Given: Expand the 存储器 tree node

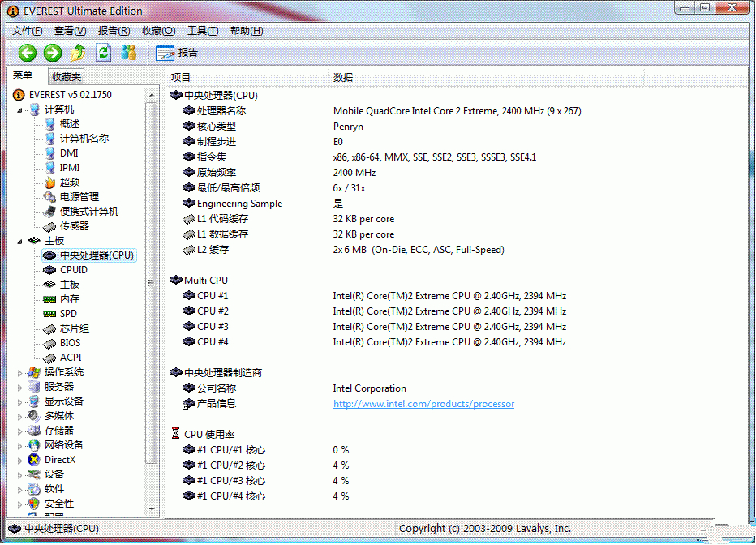Looking at the screenshot, I should [19, 431].
